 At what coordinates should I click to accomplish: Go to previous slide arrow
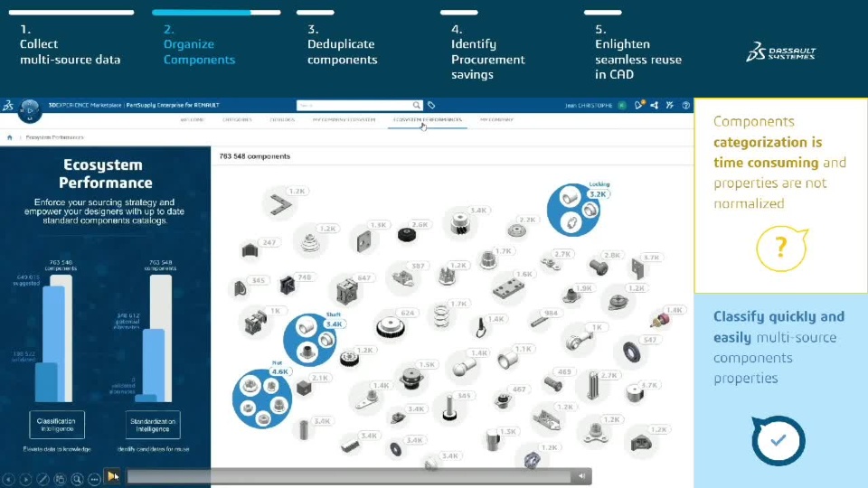click(8, 479)
